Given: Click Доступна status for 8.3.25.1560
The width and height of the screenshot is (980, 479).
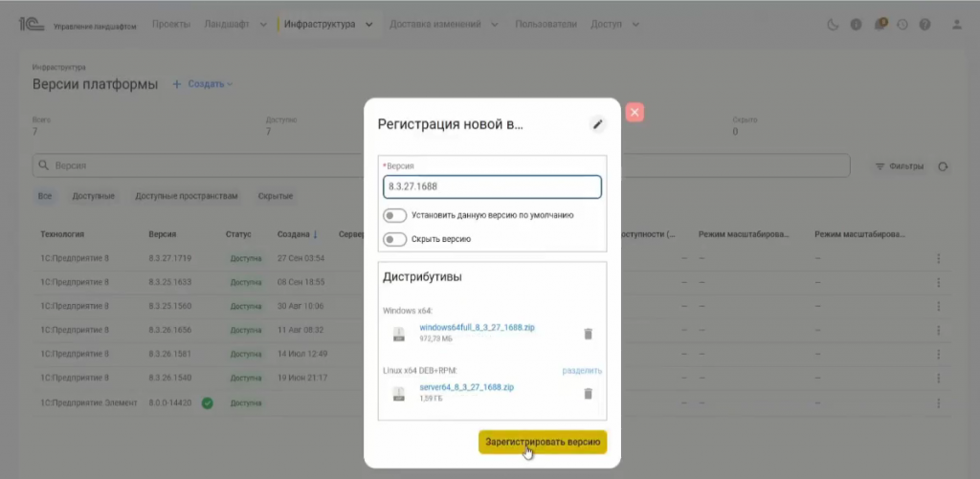Looking at the screenshot, I should [245, 307].
